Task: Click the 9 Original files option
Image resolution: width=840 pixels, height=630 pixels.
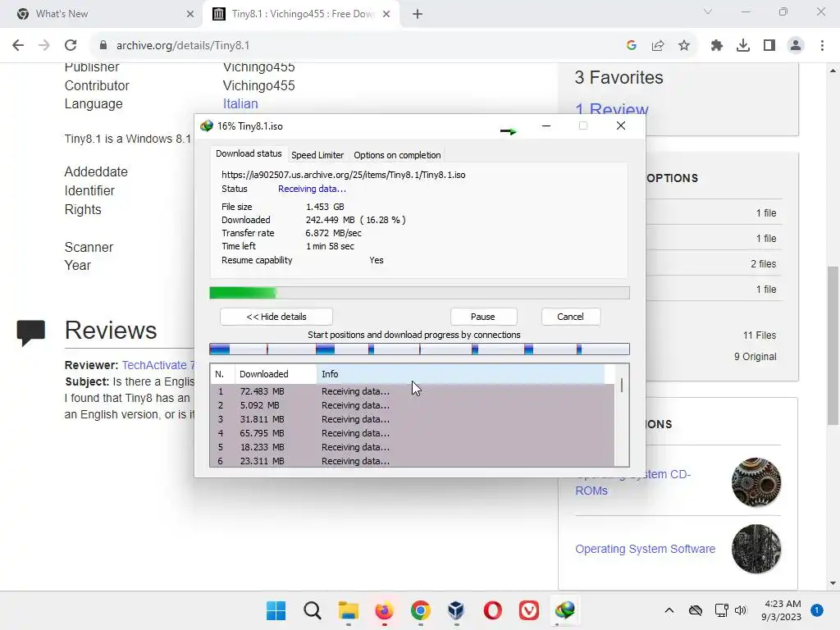Action: point(755,357)
